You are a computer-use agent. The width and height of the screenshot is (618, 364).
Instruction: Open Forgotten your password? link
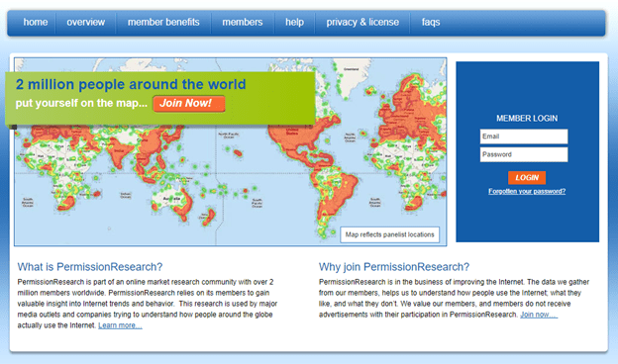click(x=527, y=191)
